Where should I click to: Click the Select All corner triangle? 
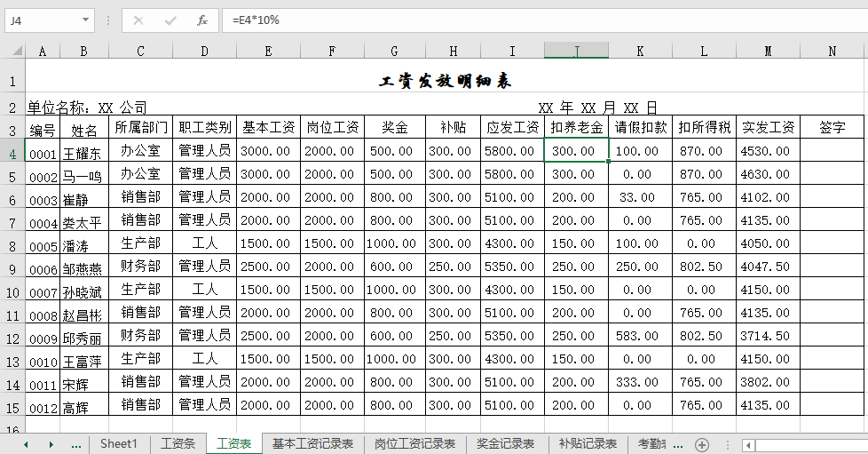click(x=12, y=52)
